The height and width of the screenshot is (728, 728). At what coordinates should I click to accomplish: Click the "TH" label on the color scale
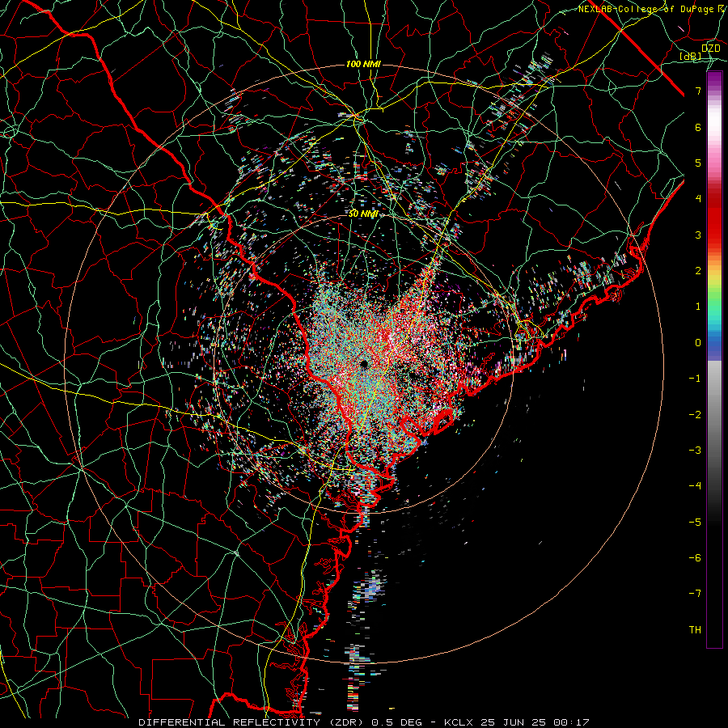695,629
